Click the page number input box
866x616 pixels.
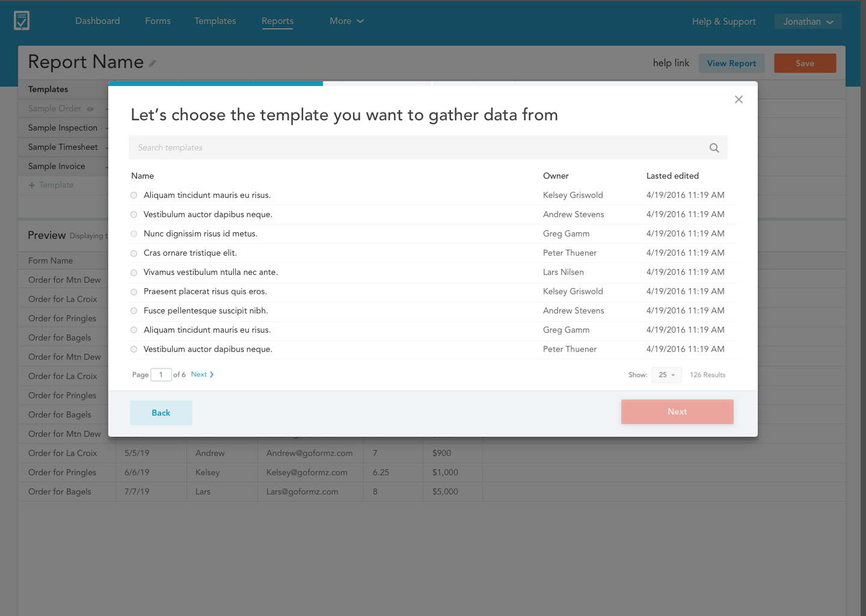tap(161, 375)
